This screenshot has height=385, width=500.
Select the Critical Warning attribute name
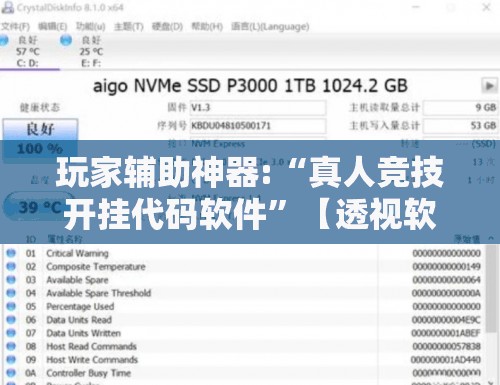[77, 253]
